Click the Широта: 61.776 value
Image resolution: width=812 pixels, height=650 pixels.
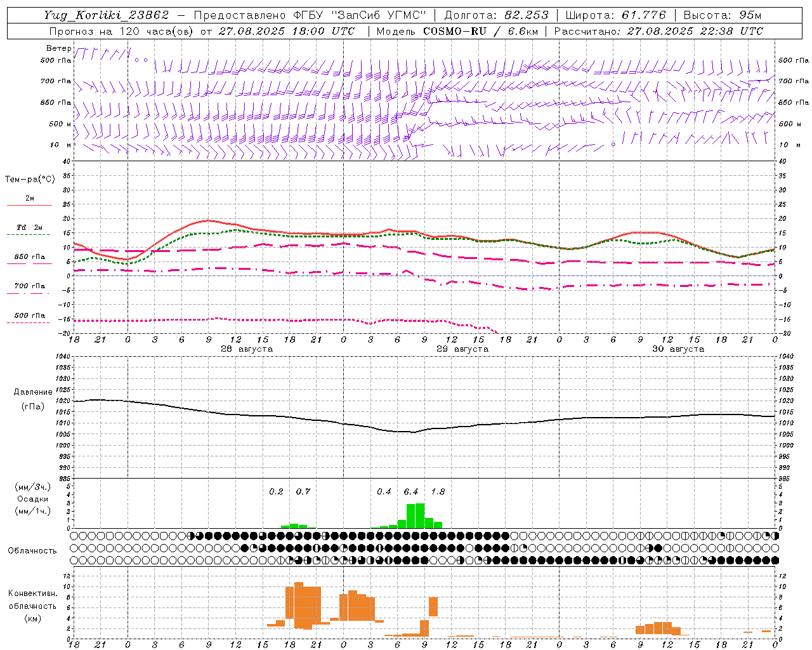616,15
